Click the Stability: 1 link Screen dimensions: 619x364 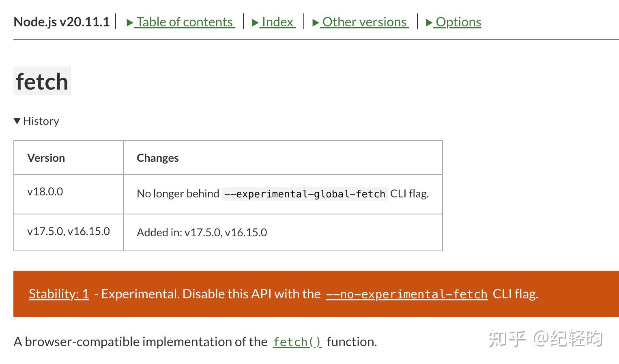click(58, 294)
